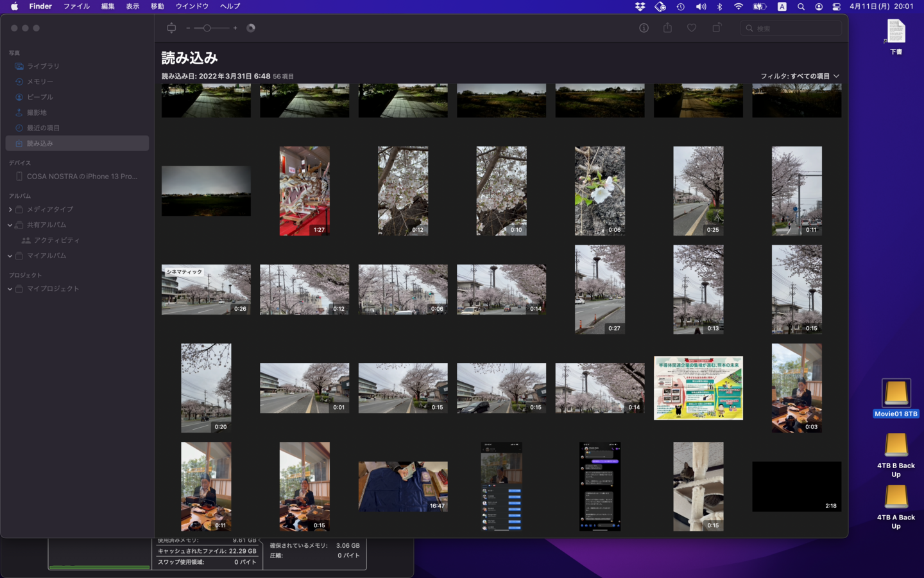Click the 検索 search field
Image resolution: width=924 pixels, height=578 pixels.
coord(796,28)
